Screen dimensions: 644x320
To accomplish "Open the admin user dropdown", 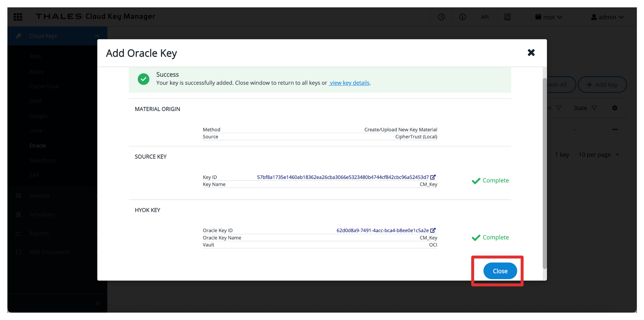I will tap(607, 17).
